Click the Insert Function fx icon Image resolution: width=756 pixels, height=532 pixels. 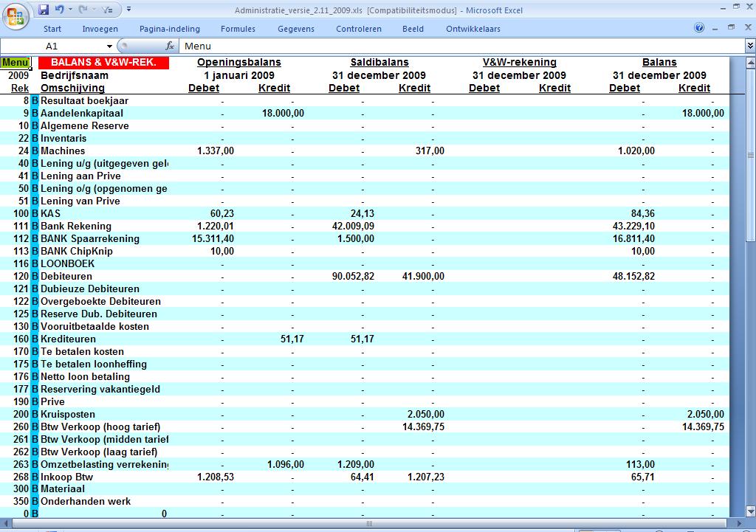point(170,46)
